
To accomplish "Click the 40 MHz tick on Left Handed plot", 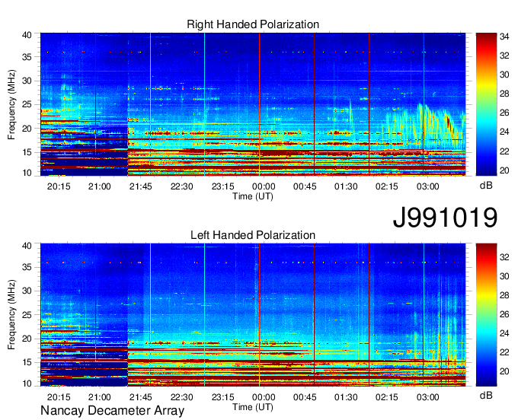I will point(27,246).
